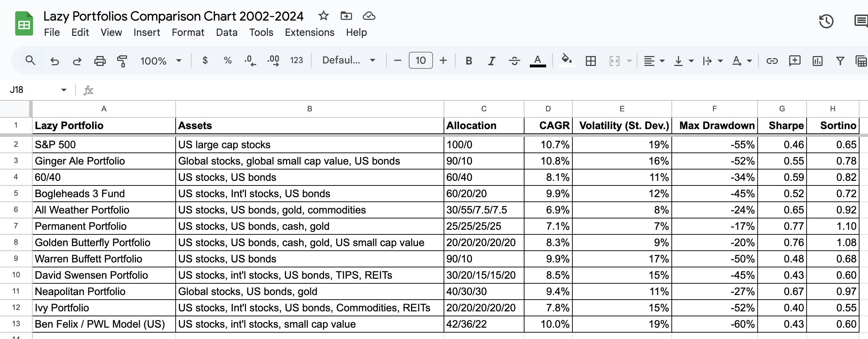Image resolution: width=868 pixels, height=339 pixels.
Task: Toggle italic formatting
Action: click(491, 61)
